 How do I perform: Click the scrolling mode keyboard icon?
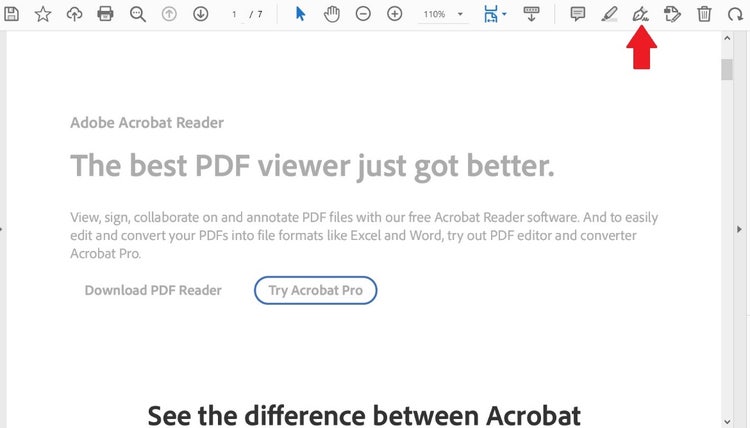[x=531, y=14]
